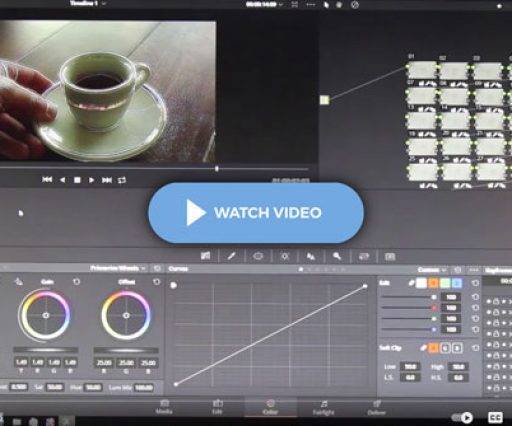Open the Key palette icon
The height and width of the screenshot is (426, 512).
point(337,256)
